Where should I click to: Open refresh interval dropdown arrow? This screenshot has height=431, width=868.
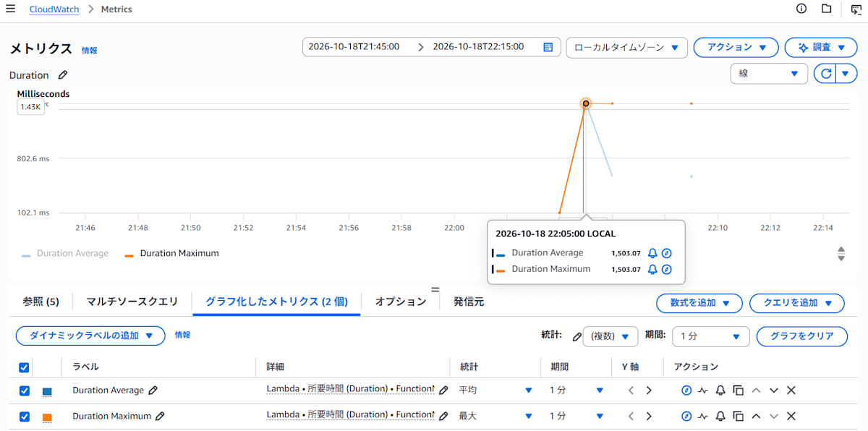pos(847,74)
